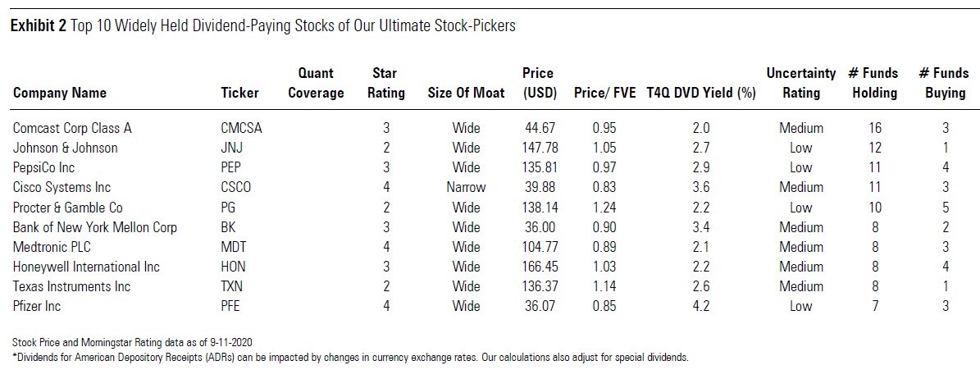Select the Quant Coverage column header
Image resolution: width=980 pixels, height=379 pixels.
(x=316, y=84)
